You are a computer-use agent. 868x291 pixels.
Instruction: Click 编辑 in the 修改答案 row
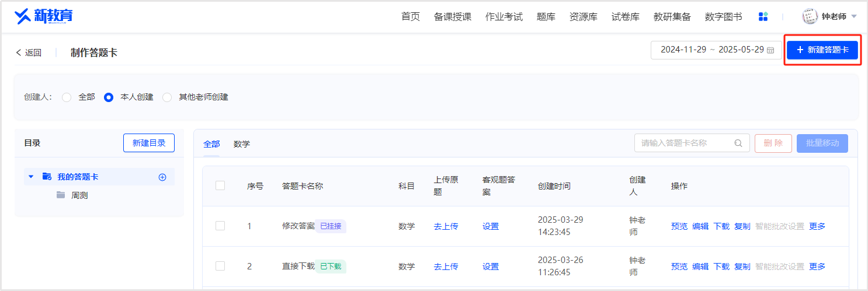[x=700, y=226]
